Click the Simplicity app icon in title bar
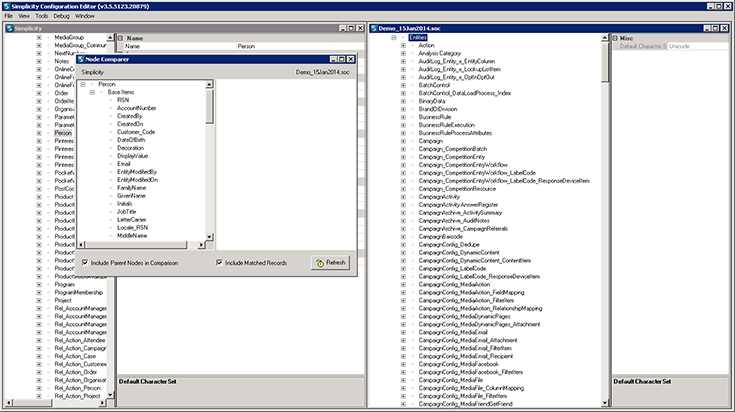Screen dimensions: 735x412 point(7,7)
